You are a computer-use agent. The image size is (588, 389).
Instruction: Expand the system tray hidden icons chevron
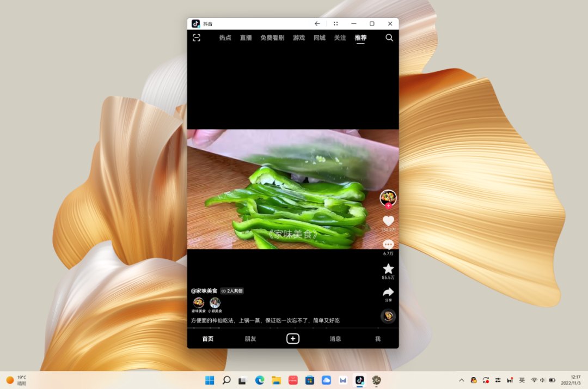tap(462, 380)
